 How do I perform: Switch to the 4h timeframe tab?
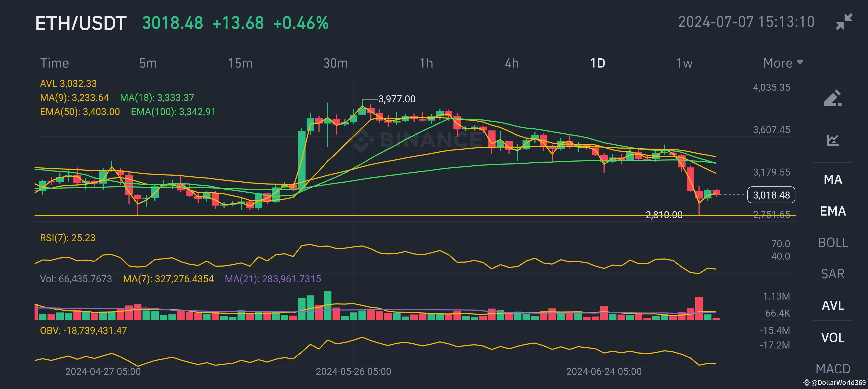click(511, 63)
